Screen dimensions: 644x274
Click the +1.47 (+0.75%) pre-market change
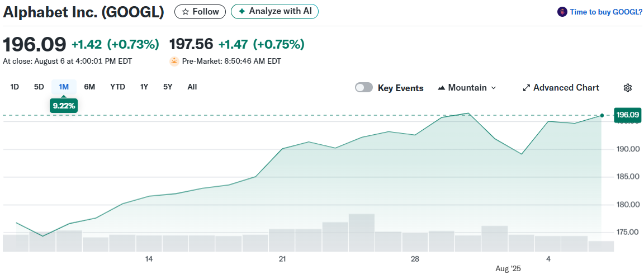click(261, 44)
